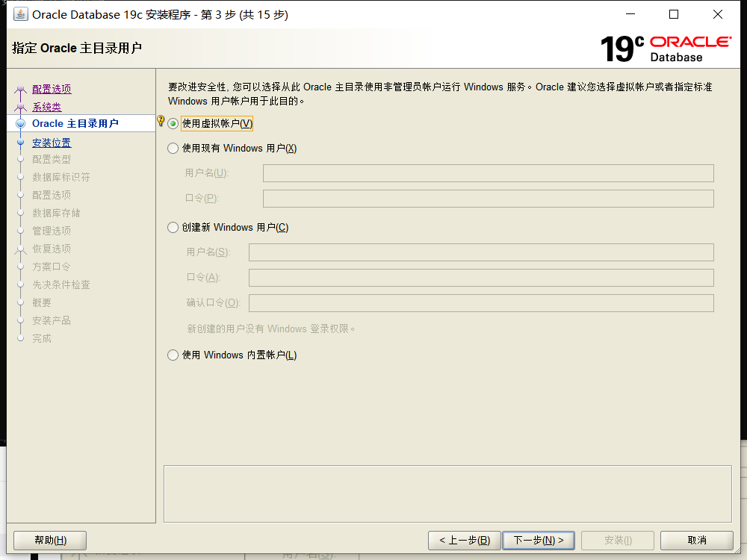Click the 管理选项 step text
This screenshot has height=560, width=747.
(x=52, y=231)
